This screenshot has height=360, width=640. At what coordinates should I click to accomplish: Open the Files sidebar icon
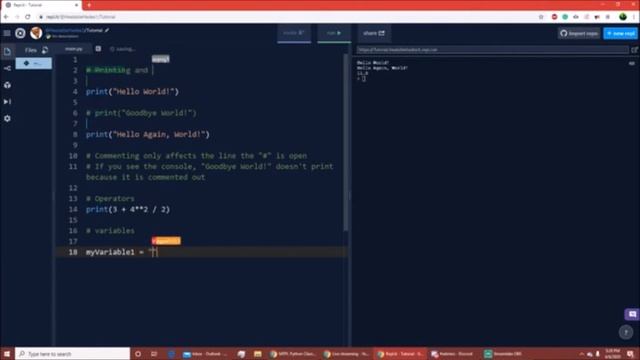7,51
